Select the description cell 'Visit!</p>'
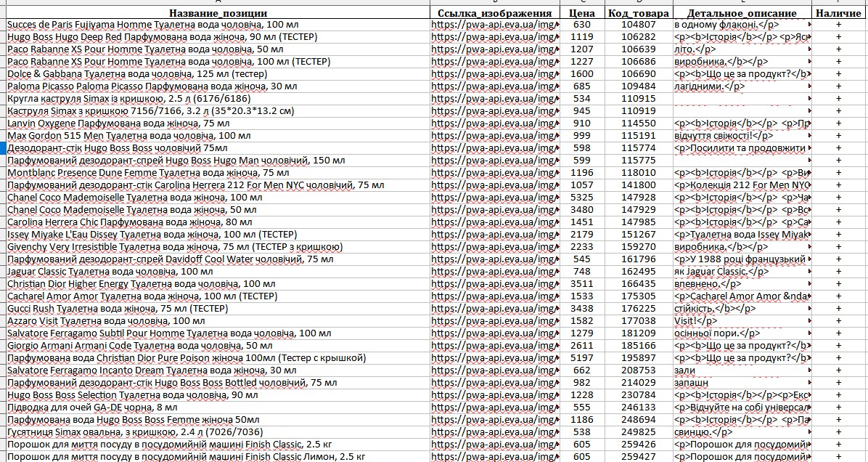868x462 pixels. click(x=742, y=321)
